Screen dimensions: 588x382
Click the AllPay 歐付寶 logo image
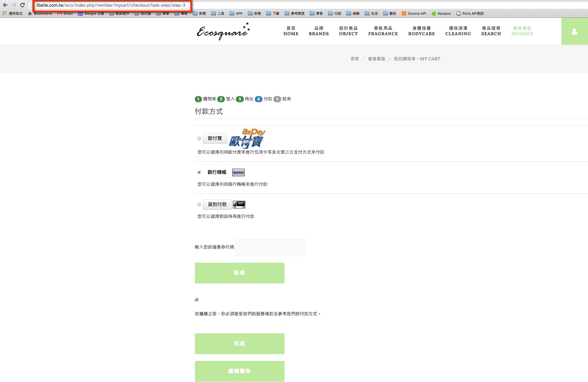click(x=247, y=138)
